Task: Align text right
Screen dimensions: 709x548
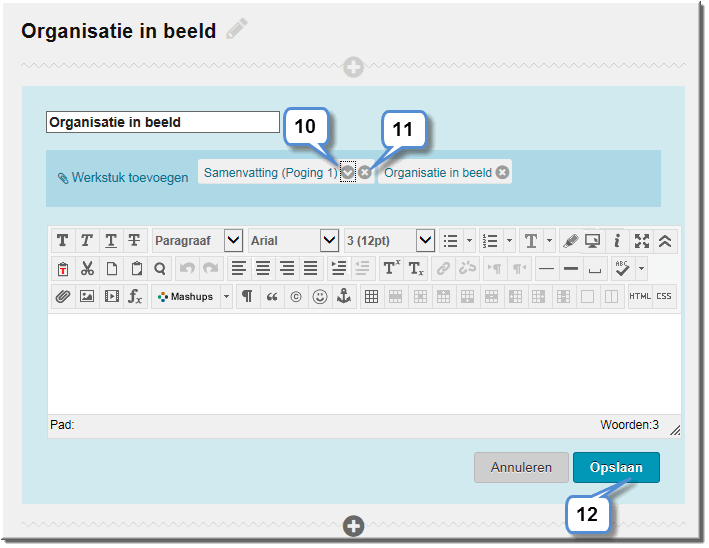Action: [x=287, y=269]
